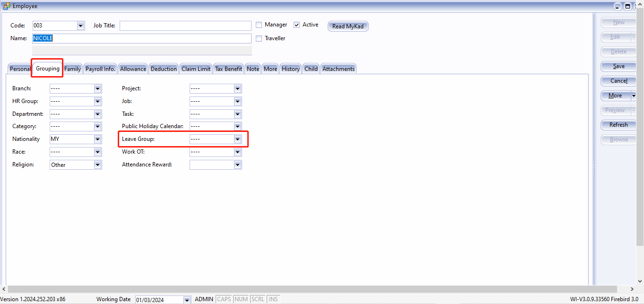Click inside the Job Title field

184,26
